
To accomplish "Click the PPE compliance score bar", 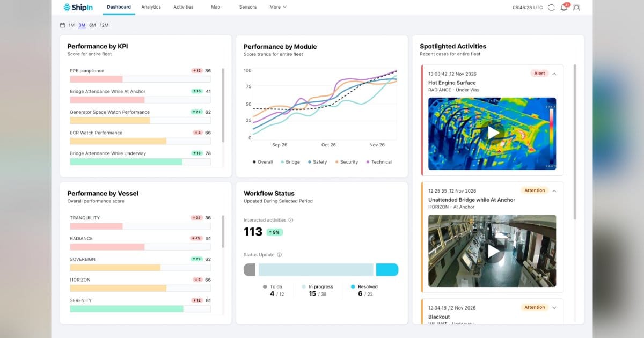I will coord(140,79).
